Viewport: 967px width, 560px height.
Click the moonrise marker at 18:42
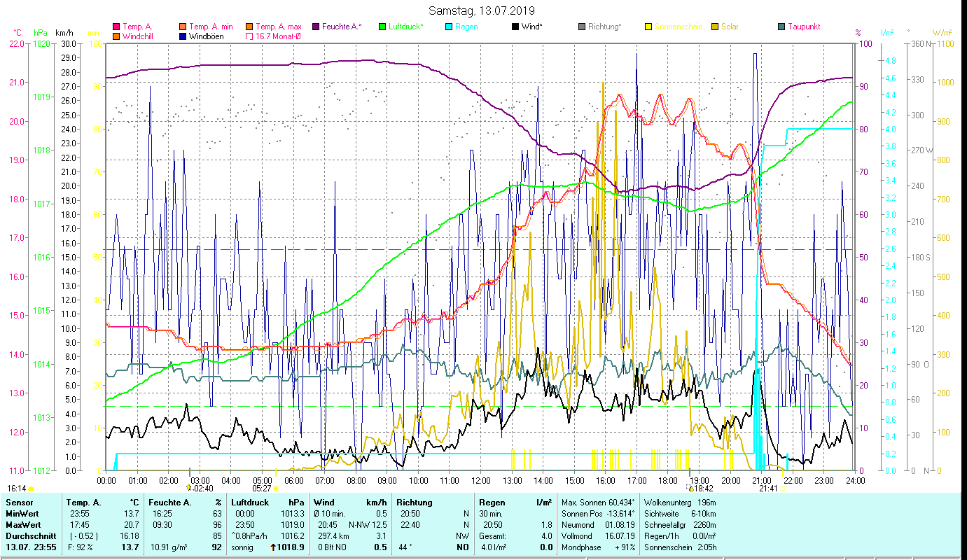690,489
